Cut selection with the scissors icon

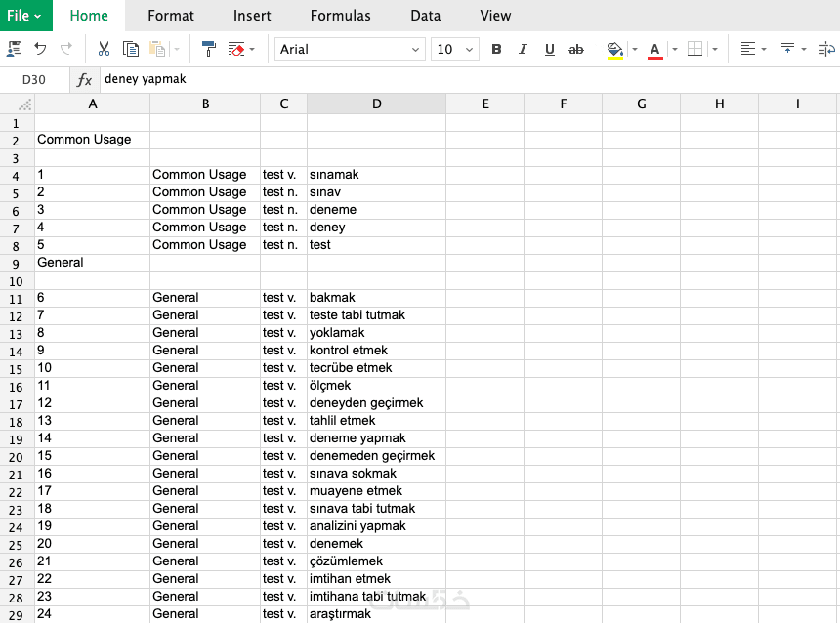(x=104, y=49)
